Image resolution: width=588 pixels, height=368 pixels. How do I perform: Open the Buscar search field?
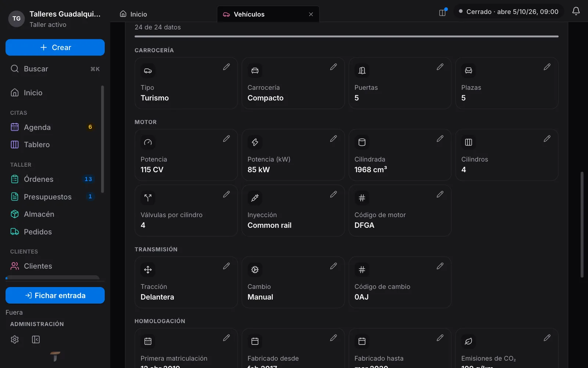(55, 69)
